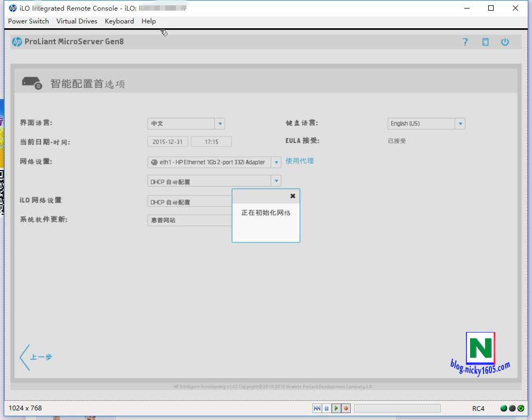Click the RC4 encryption status text
This screenshot has width=532, height=420.
point(478,408)
